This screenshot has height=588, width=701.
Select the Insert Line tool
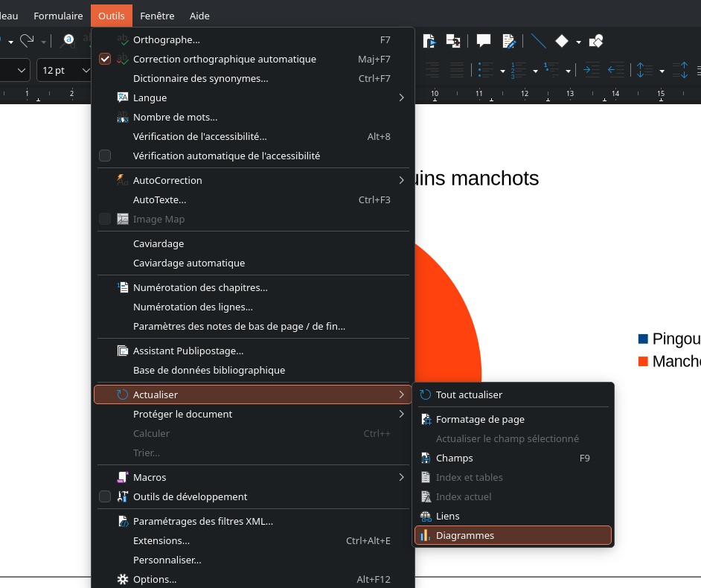pos(537,41)
